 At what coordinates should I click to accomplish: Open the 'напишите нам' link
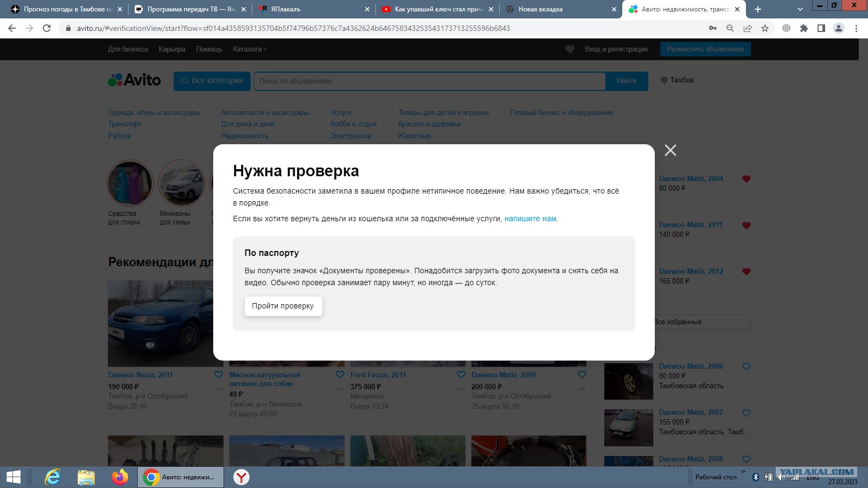pos(530,219)
